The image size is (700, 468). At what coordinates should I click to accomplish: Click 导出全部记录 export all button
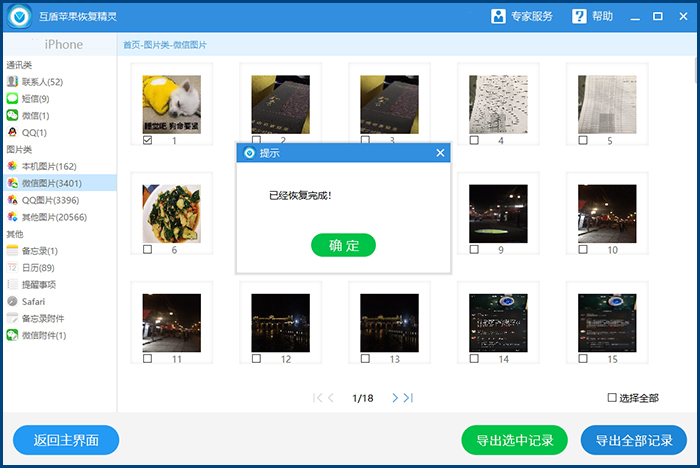[x=633, y=440]
